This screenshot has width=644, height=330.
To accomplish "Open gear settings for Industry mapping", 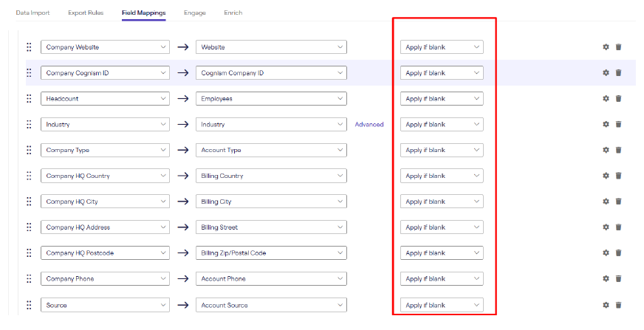I will [606, 124].
